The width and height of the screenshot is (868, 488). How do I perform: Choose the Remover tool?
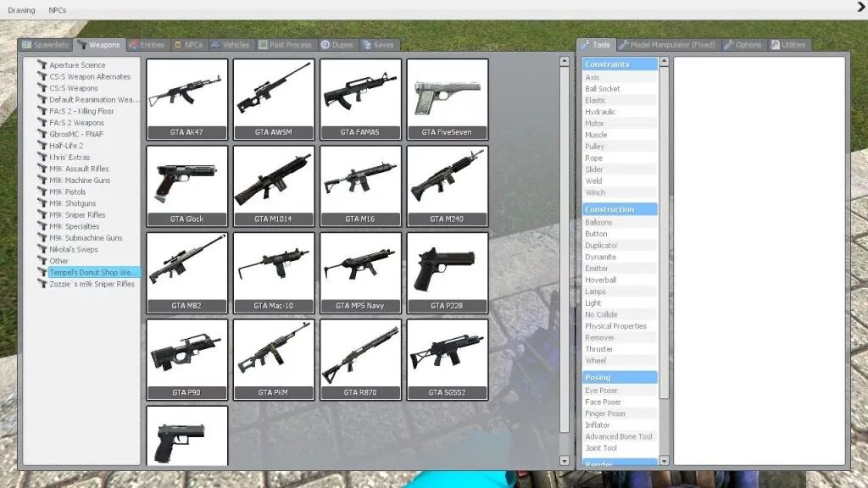620,337
